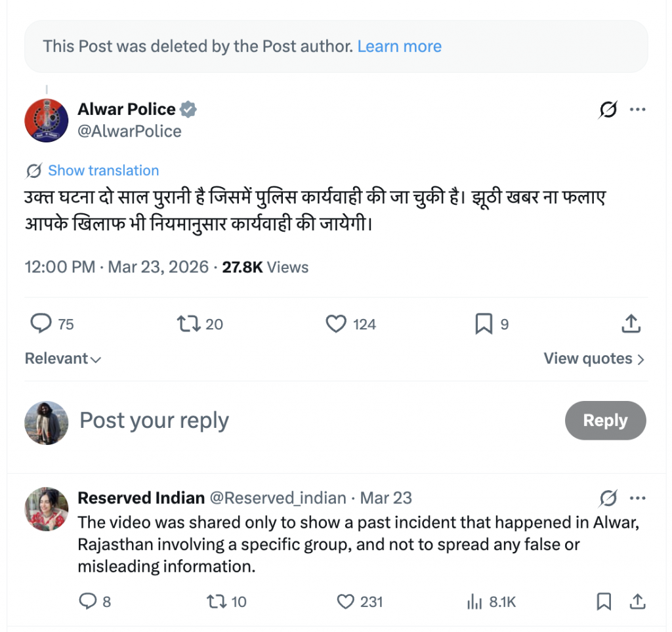Viewport: 672px width, 632px height.
Task: Open Alwar Police profile picture
Action: pos(47,121)
